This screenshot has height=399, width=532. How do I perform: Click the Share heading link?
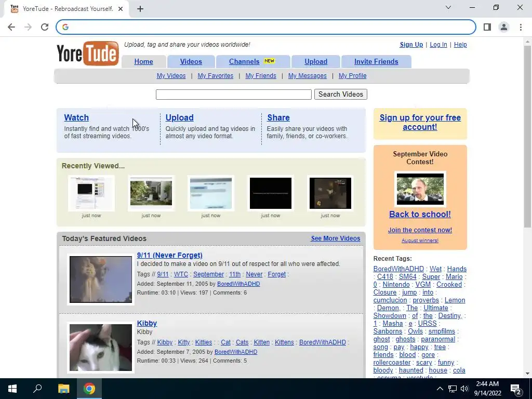(278, 117)
